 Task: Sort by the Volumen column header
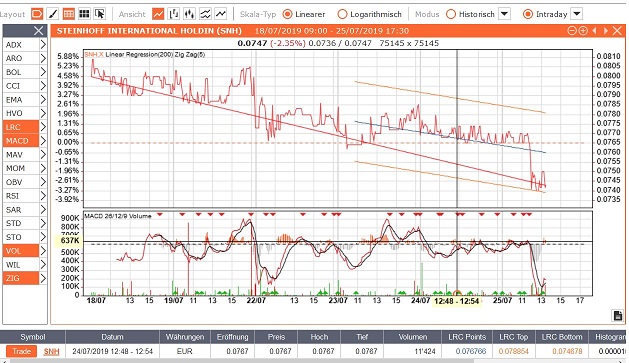[x=412, y=337]
